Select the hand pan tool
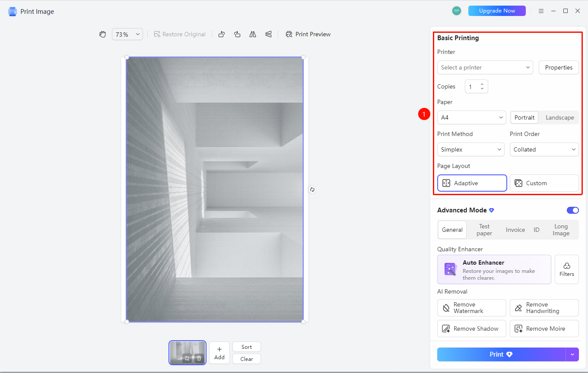The height and width of the screenshot is (373, 588). click(102, 34)
